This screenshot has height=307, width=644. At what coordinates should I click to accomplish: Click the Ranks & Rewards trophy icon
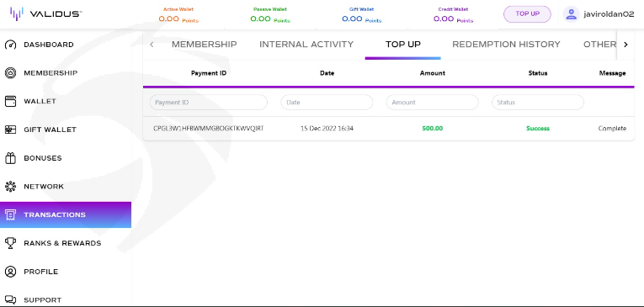10,243
